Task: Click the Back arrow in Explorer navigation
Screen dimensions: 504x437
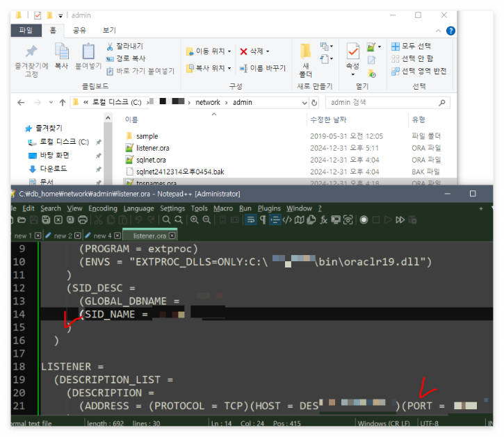Action: point(21,103)
